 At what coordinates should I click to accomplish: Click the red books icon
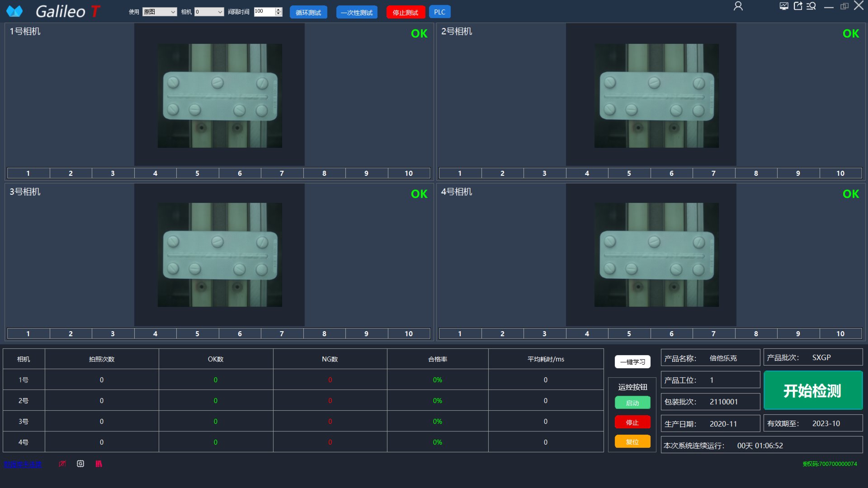(99, 464)
